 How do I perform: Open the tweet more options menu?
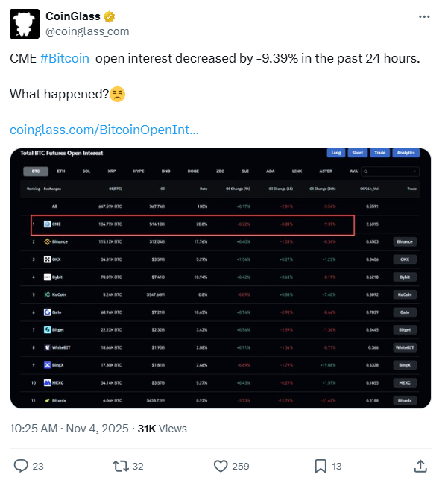(x=423, y=16)
